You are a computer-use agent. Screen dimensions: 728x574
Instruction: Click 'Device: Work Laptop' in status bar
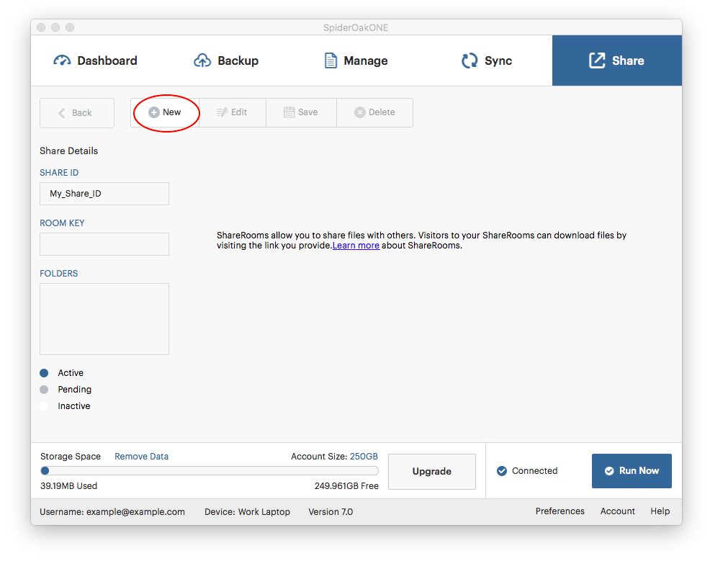(x=248, y=512)
